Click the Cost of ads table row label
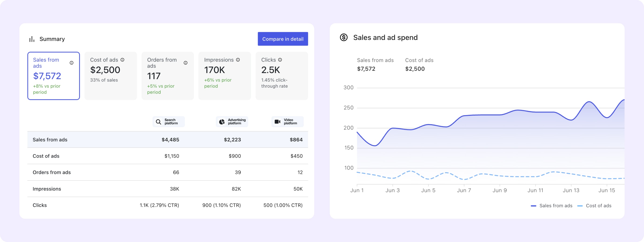This screenshot has height=242, width=644. (x=46, y=156)
